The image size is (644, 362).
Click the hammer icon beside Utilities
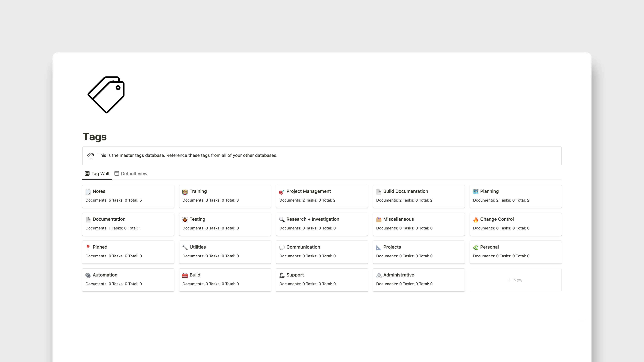click(185, 247)
